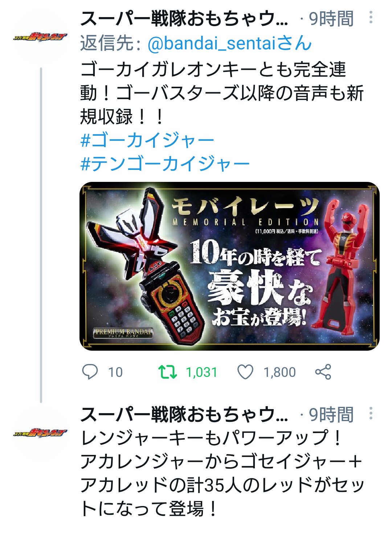The image size is (392, 538).
Task: Open the second tweet's account name
Action: (x=184, y=415)
